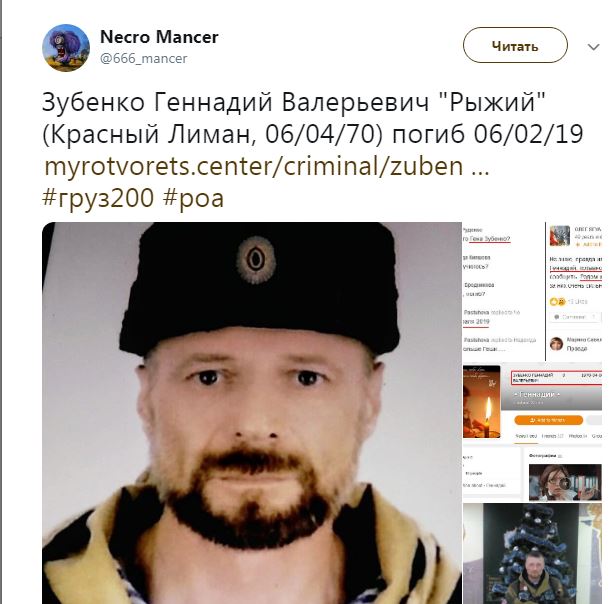Click the emoji reactions in comments screenshot

pyautogui.click(x=557, y=302)
